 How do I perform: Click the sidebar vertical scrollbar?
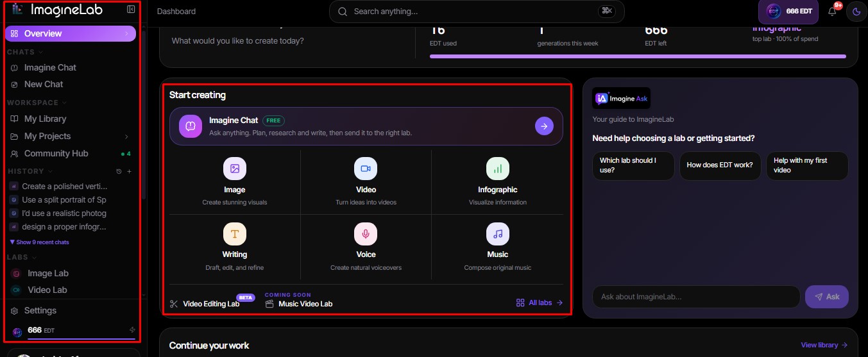point(144,115)
